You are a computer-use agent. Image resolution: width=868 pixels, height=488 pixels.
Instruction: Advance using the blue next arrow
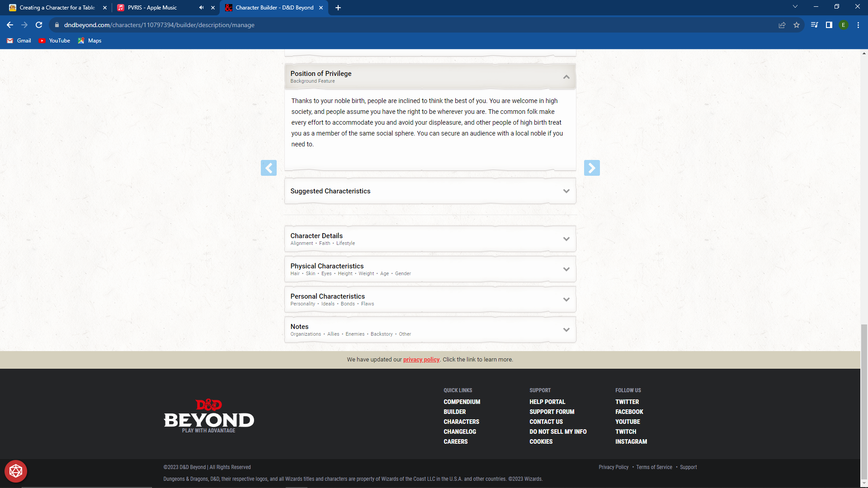coord(592,168)
